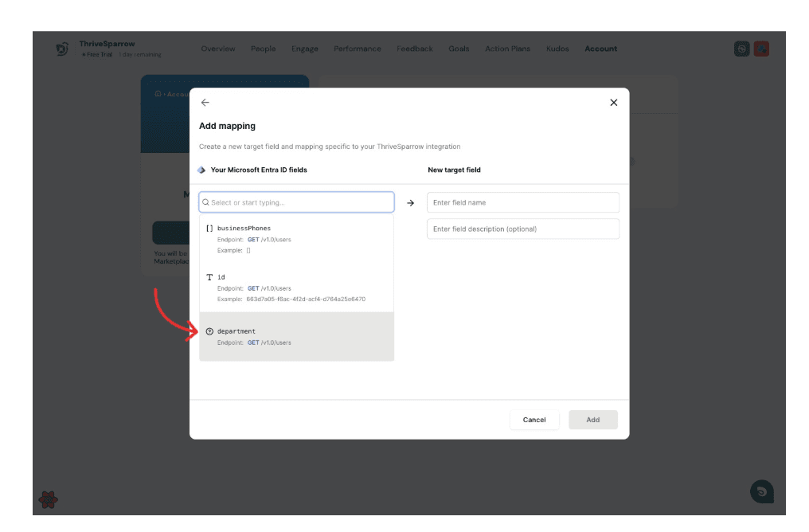Click the back arrow in Add mapping dialog

pos(205,103)
